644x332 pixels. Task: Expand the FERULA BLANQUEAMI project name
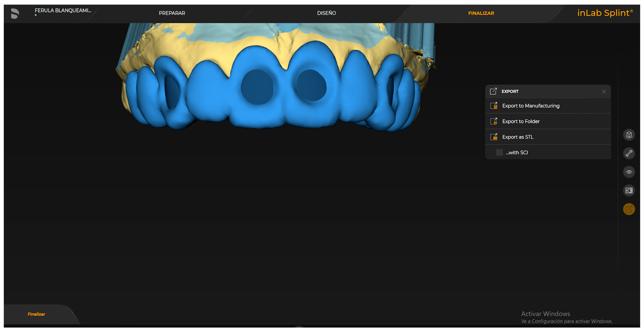point(63,11)
